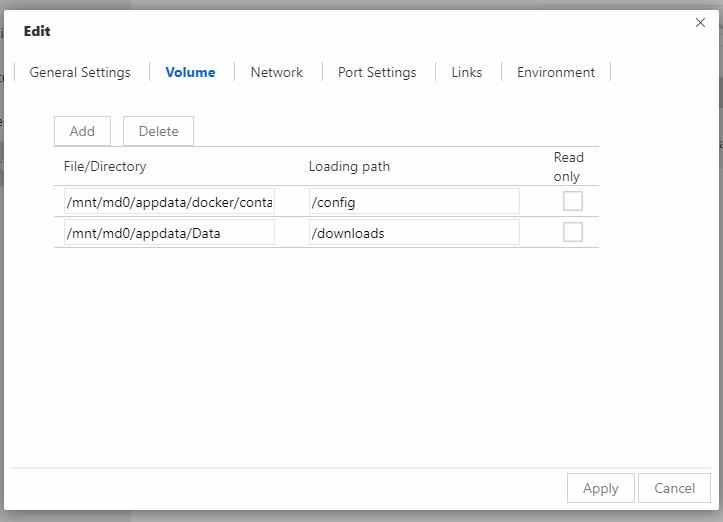Open the Network tab
The height and width of the screenshot is (522, 723).
tap(276, 72)
